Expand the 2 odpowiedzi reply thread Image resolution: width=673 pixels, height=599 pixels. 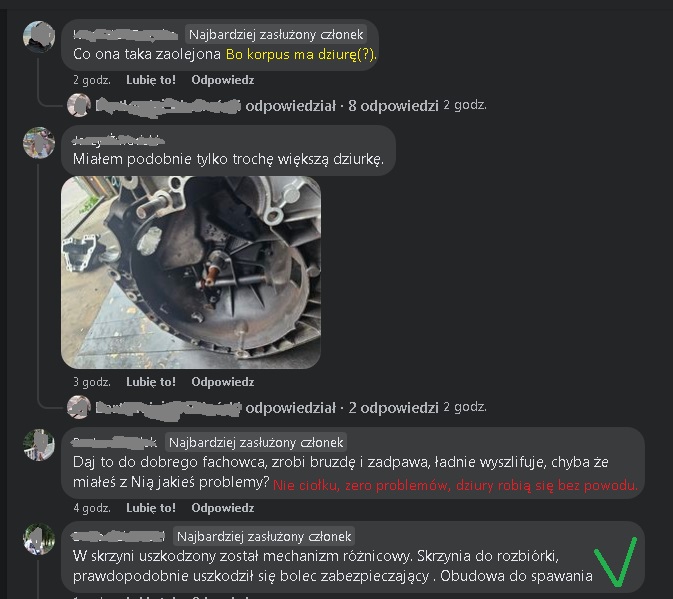click(393, 408)
